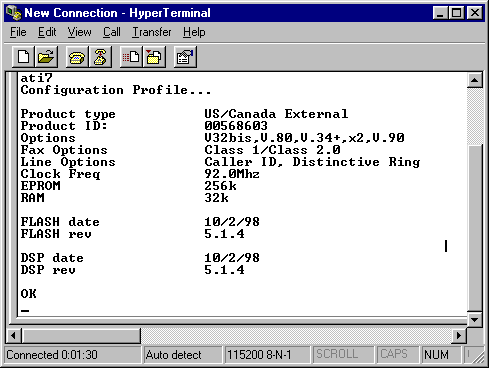Click the horizontal scrollbar left arrow
This screenshot has height=368, width=489.
13,335
